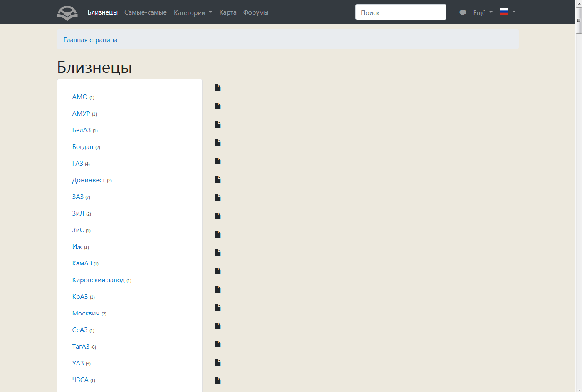Open the Кировский завод link

[x=99, y=280]
